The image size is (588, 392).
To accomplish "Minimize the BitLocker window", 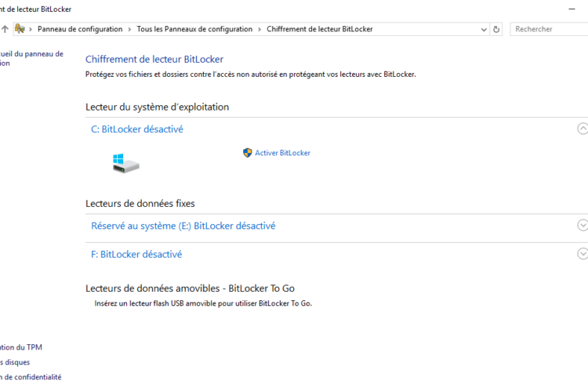I will (572, 9).
